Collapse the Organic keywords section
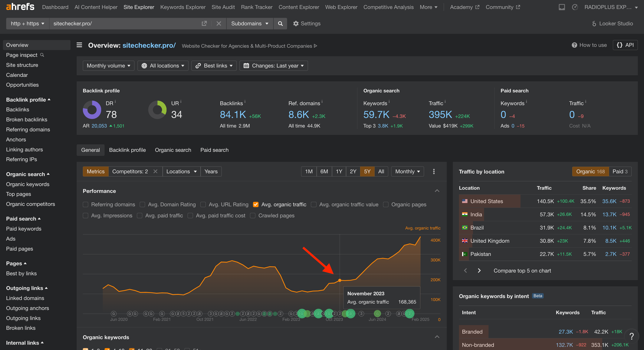The width and height of the screenshot is (644, 350). [x=437, y=337]
